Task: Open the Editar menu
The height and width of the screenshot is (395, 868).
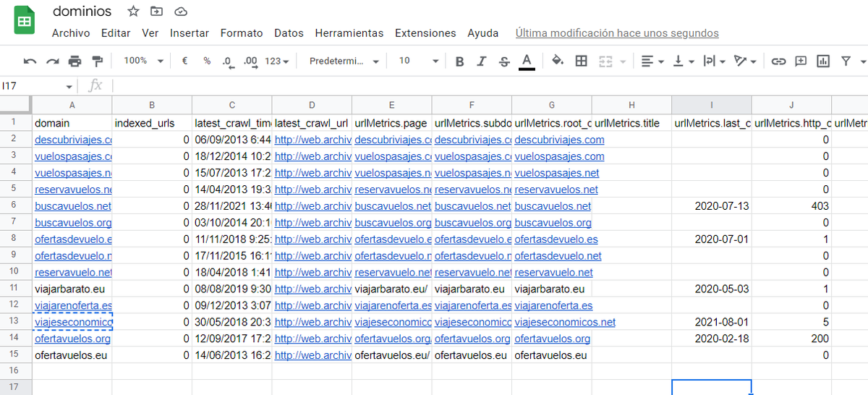Action: pos(116,33)
